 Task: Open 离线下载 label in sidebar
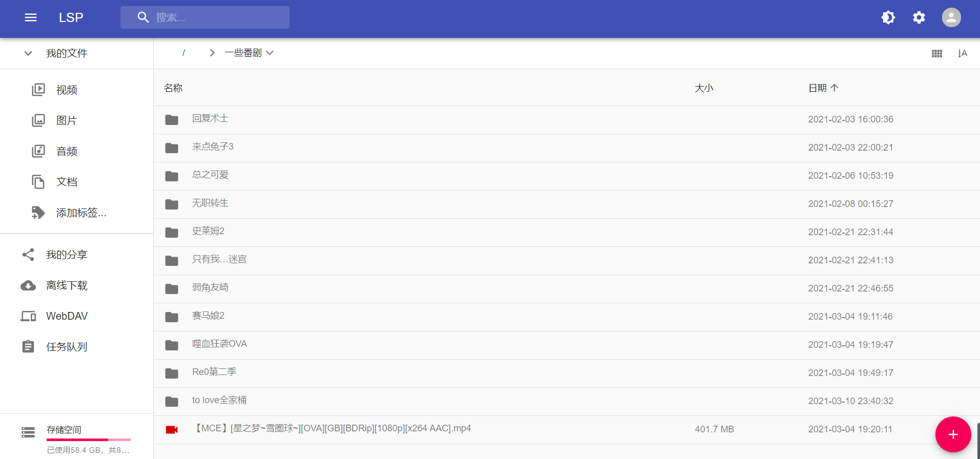coord(67,285)
